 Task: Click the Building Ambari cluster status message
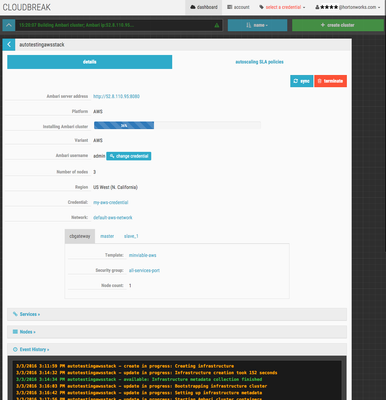[x=77, y=25]
